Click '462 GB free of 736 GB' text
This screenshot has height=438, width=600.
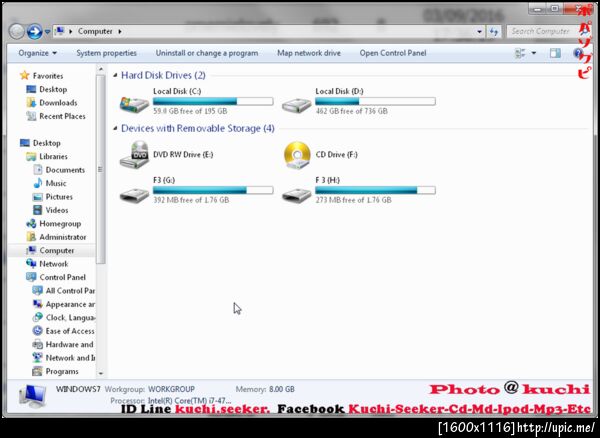pos(352,111)
